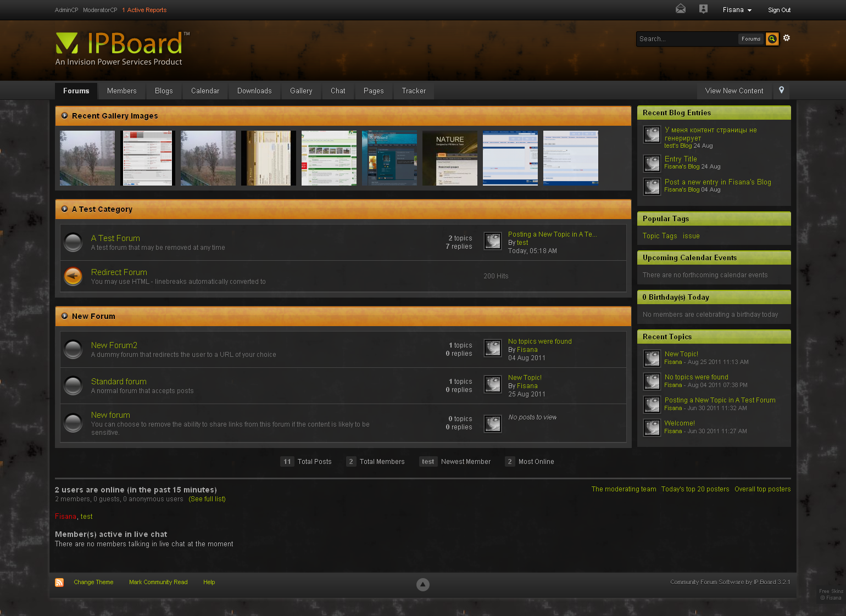Collapse the Recent Gallery Images section
The image size is (846, 616).
65,116
